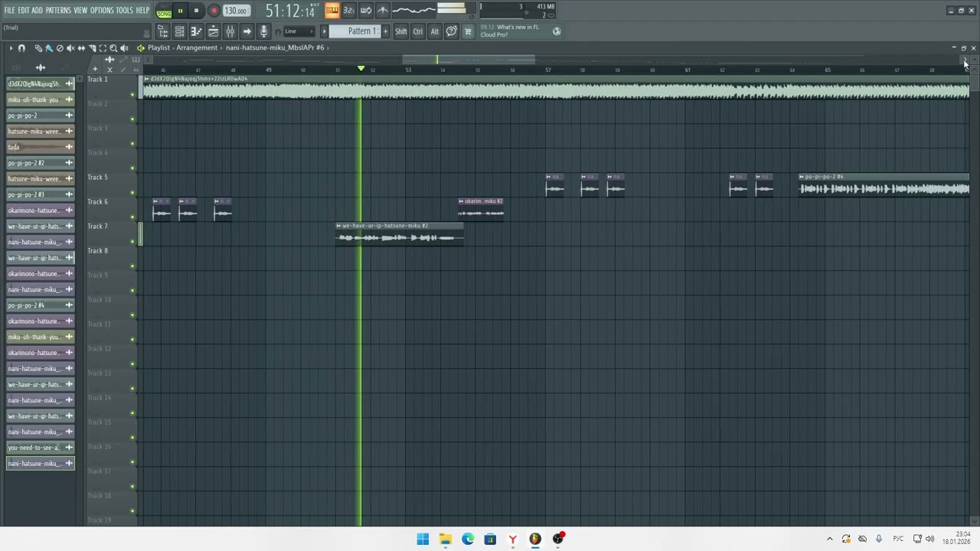Viewport: 980px width, 551px height.
Task: Toggle wait for input countdown icon
Action: click(x=348, y=10)
